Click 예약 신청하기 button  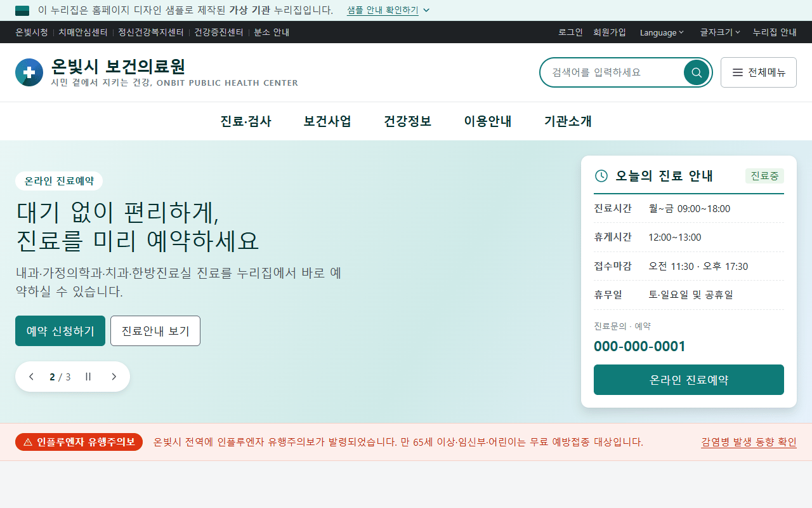click(x=60, y=331)
